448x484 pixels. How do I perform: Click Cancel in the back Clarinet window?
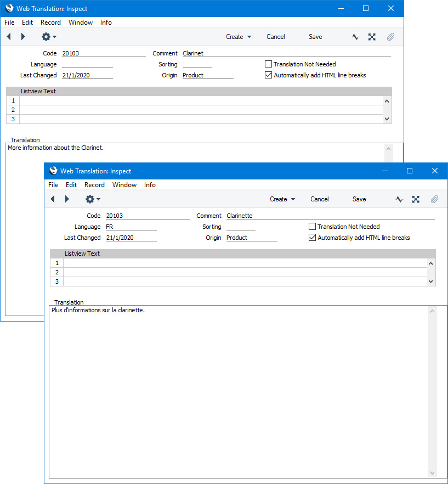pyautogui.click(x=276, y=37)
